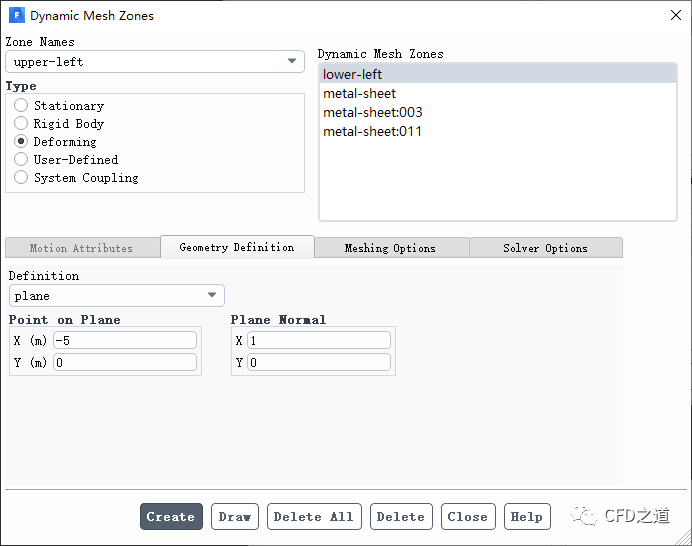
Task: Enable the System Coupling radio button
Action: click(x=21, y=178)
